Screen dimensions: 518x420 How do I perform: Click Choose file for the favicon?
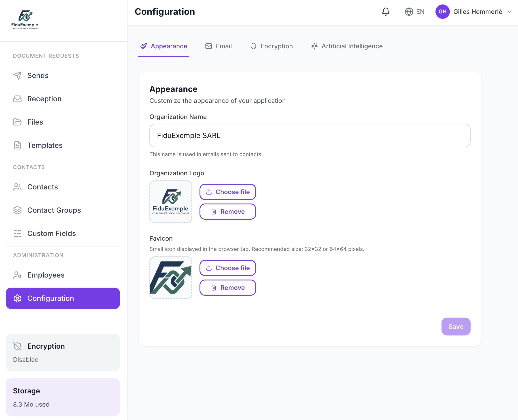click(227, 268)
